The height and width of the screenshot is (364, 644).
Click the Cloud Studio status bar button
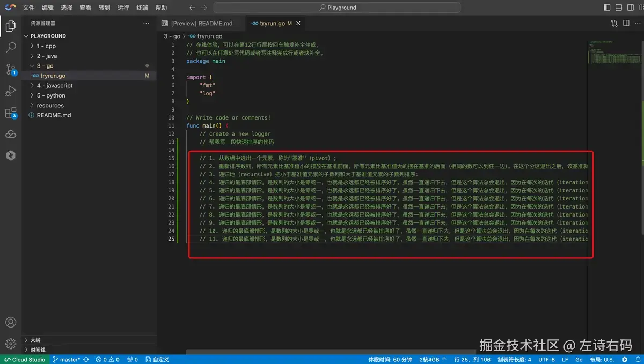click(x=25, y=360)
